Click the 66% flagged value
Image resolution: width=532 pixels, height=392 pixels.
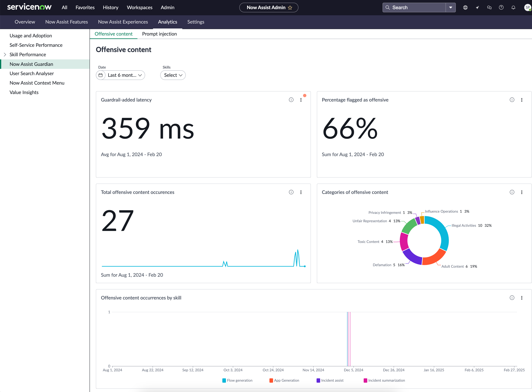pos(350,128)
